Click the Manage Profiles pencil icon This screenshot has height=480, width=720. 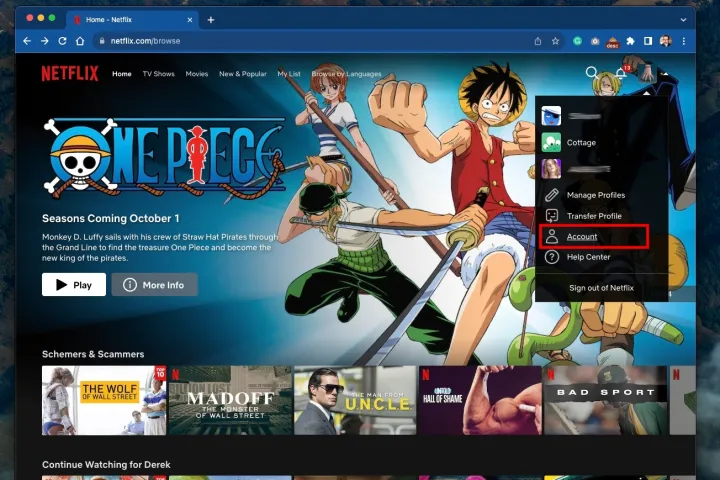coord(551,195)
